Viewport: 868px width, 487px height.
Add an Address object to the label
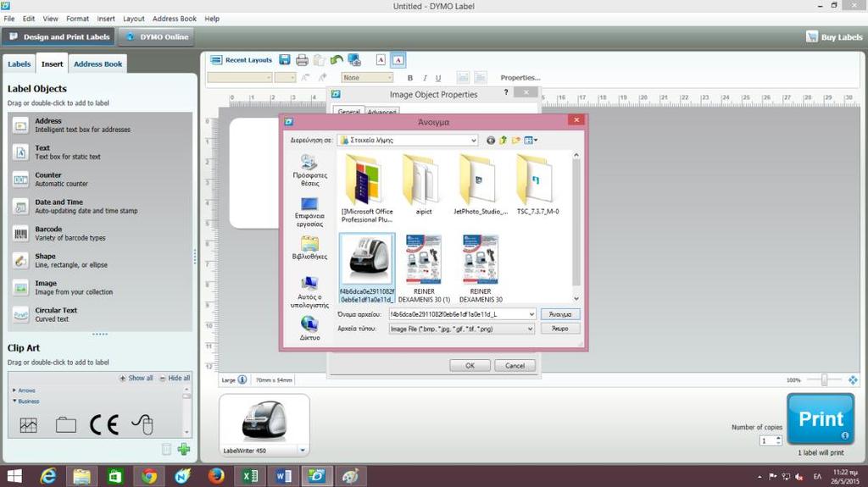pyautogui.click(x=100, y=125)
